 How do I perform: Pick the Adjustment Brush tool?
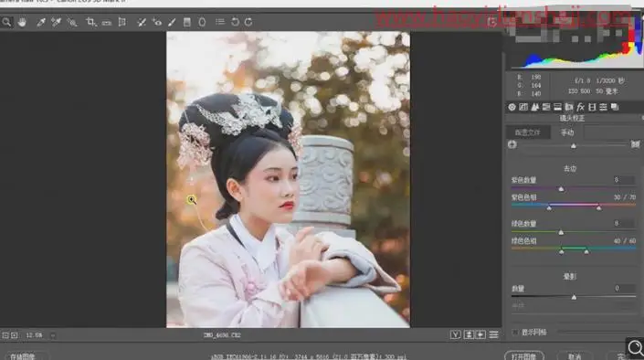click(x=172, y=22)
